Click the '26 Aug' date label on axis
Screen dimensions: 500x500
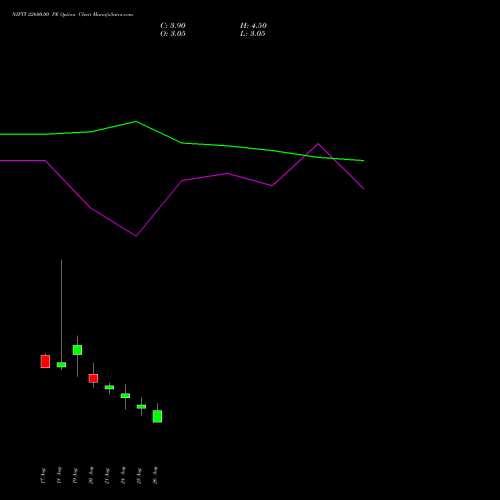[x=155, y=475]
